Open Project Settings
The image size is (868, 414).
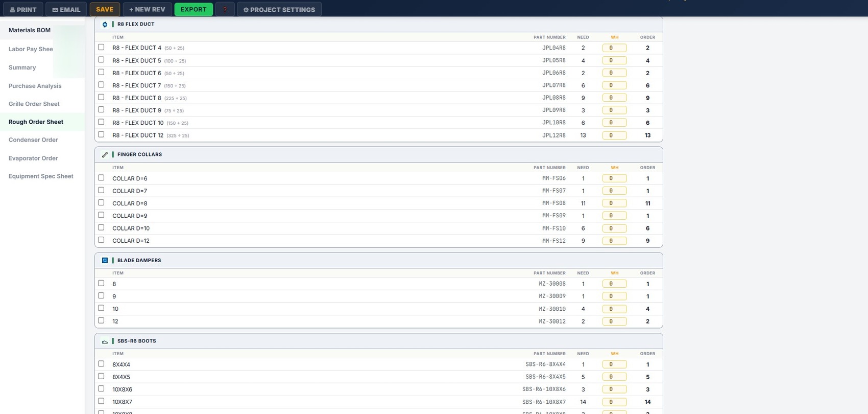tap(279, 9)
